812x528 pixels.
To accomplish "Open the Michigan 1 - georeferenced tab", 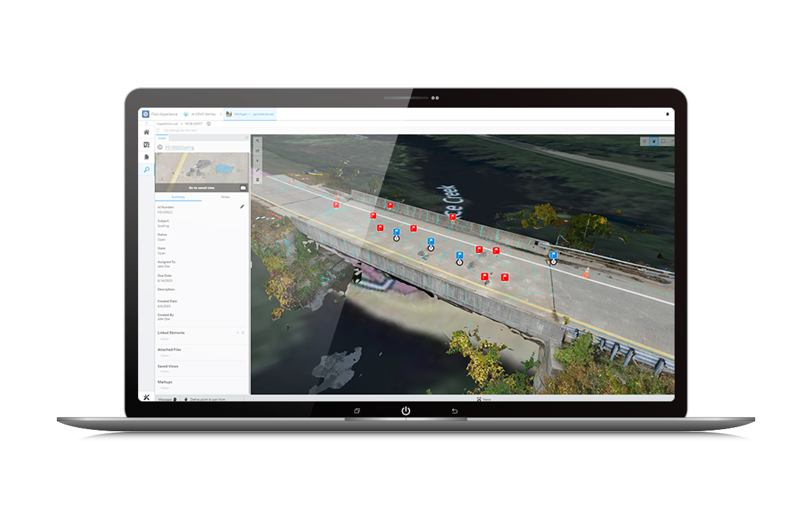I will coord(252,114).
